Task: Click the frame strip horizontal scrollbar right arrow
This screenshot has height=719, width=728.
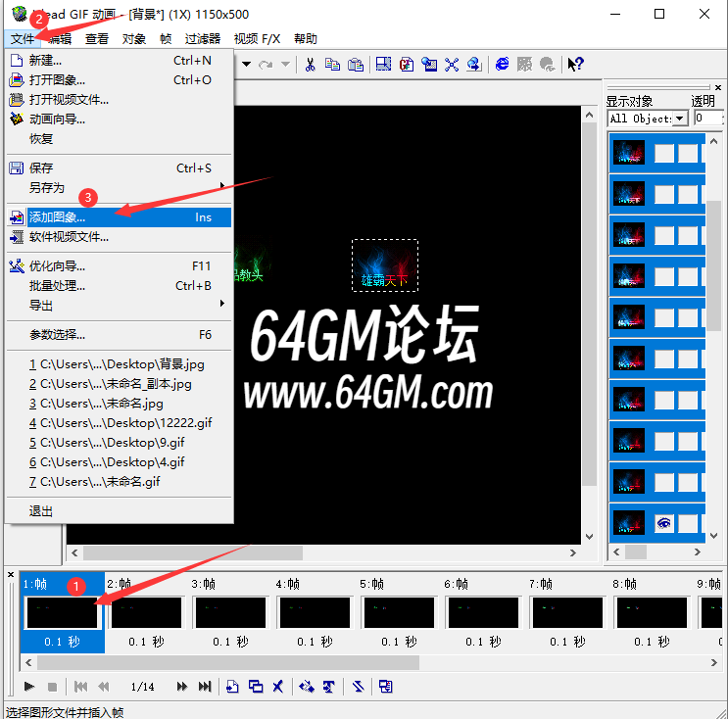Action: pyautogui.click(x=713, y=662)
